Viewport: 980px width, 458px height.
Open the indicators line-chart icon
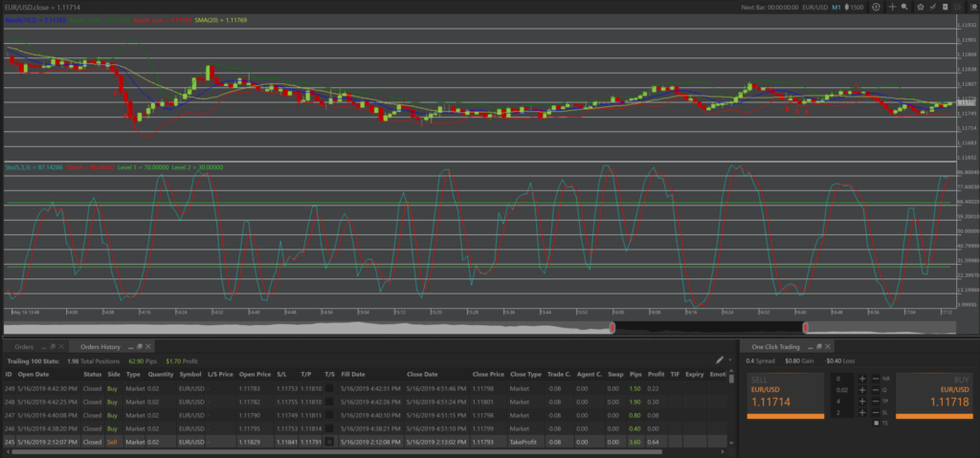[x=932, y=7]
